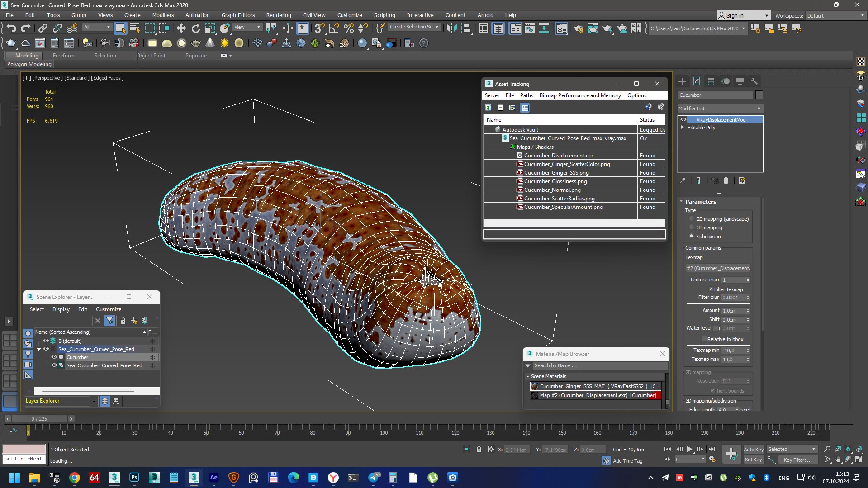Click the Redo arrow icon
868x488 pixels.
point(26,28)
